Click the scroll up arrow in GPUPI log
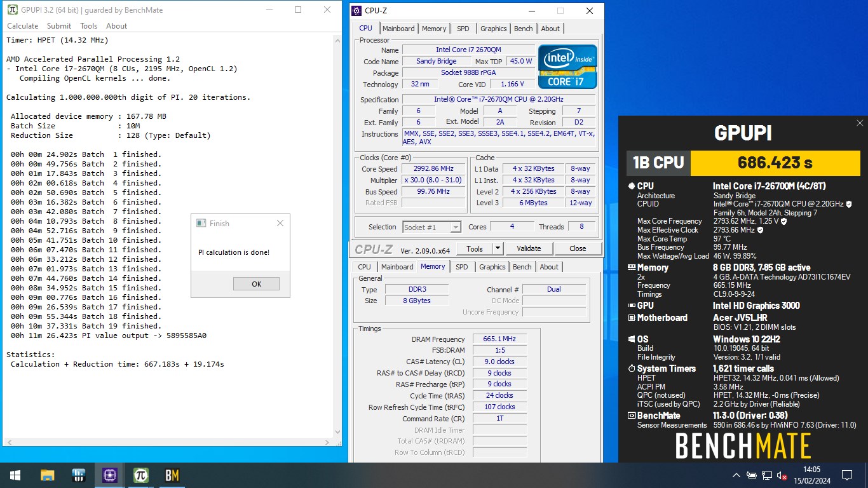Screen dimensions: 868x488 point(337,40)
